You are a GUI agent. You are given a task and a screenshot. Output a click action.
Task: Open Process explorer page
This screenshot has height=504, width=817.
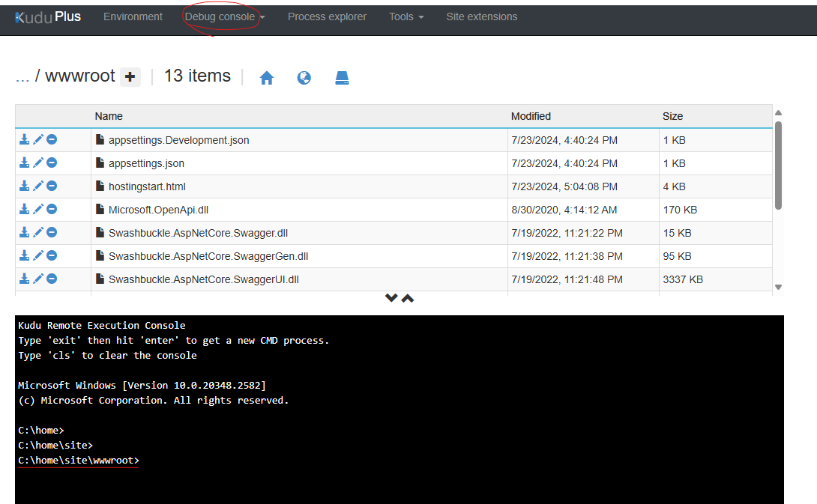coord(328,16)
